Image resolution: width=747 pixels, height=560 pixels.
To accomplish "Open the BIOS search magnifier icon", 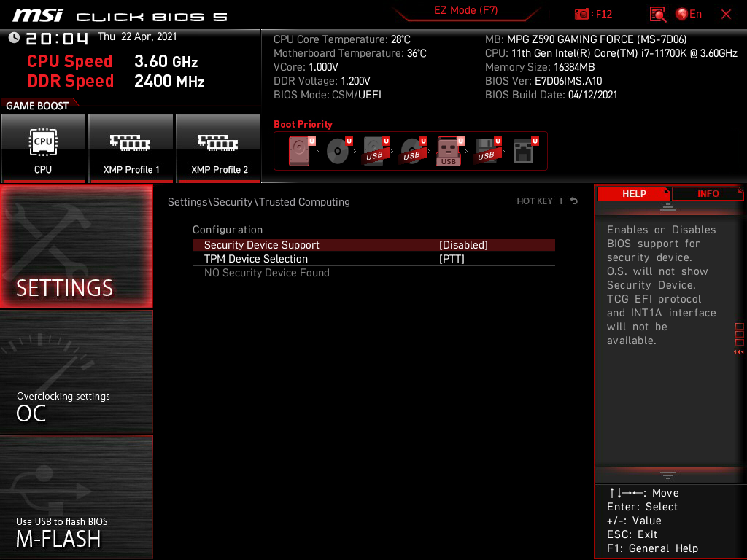I will coord(658,15).
